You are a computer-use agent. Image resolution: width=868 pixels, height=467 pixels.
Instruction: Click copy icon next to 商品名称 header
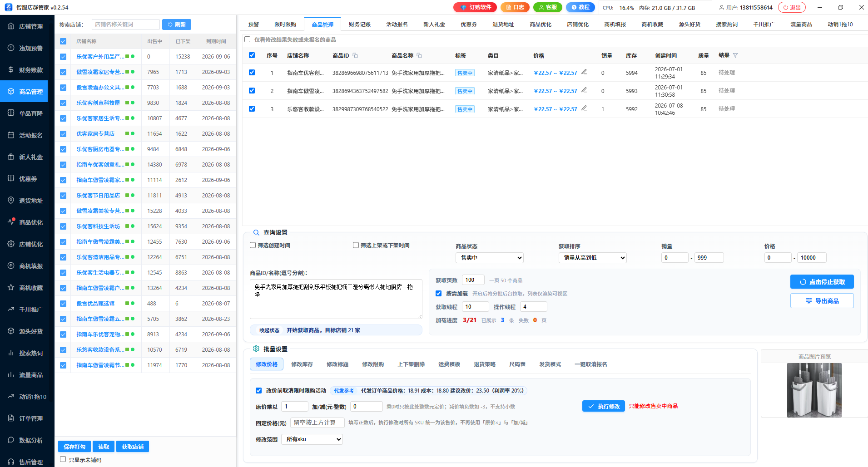419,55
